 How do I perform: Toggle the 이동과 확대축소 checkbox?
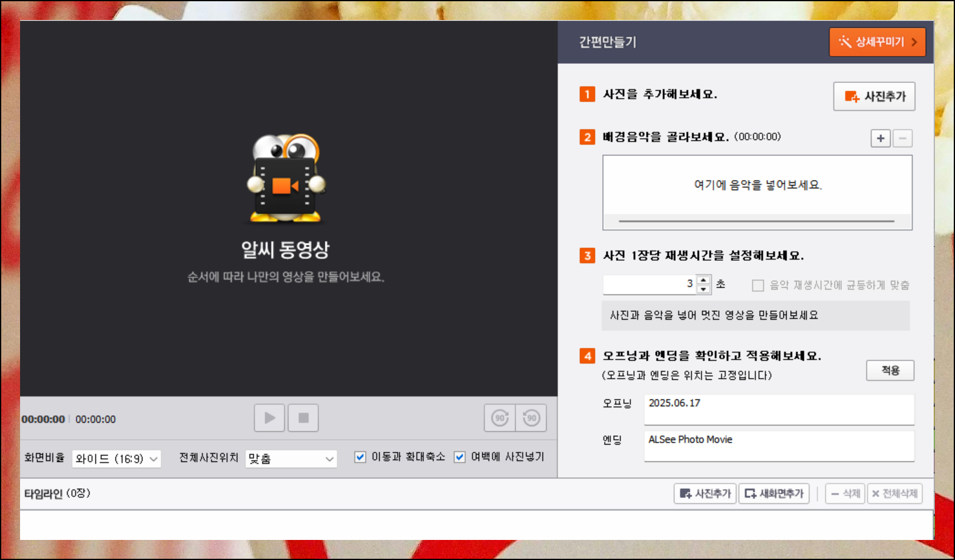click(x=360, y=457)
